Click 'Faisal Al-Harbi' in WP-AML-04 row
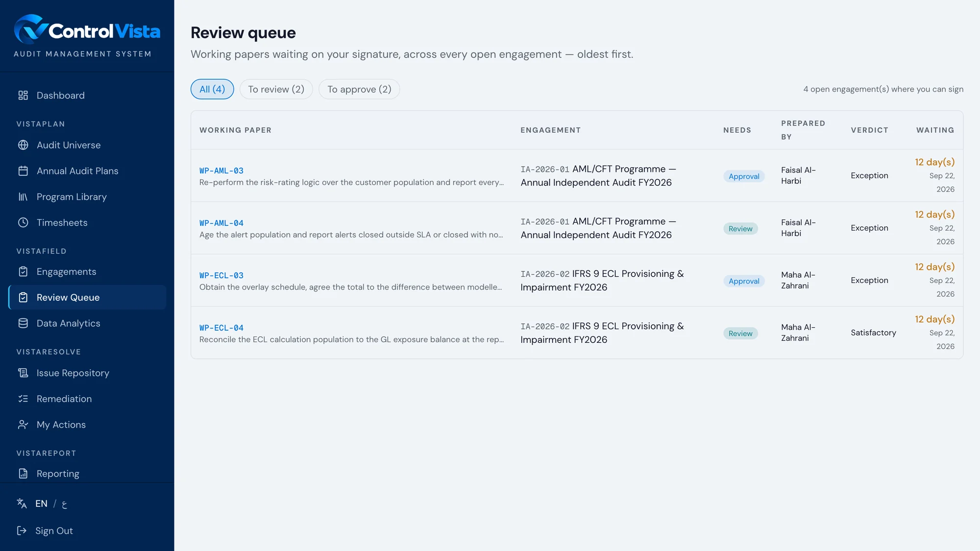The image size is (980, 551). [798, 228]
